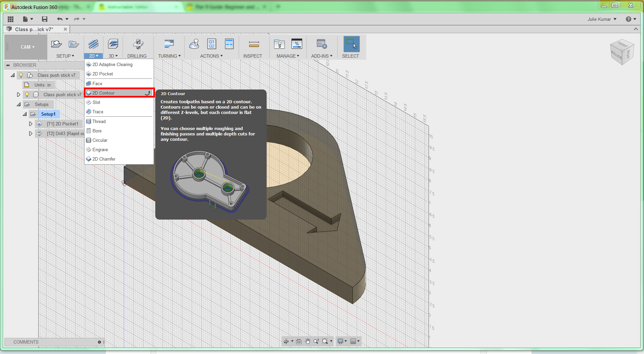The image size is (644, 354).
Task: Open the 2D toolpath dropdown menu
Action: tap(93, 56)
